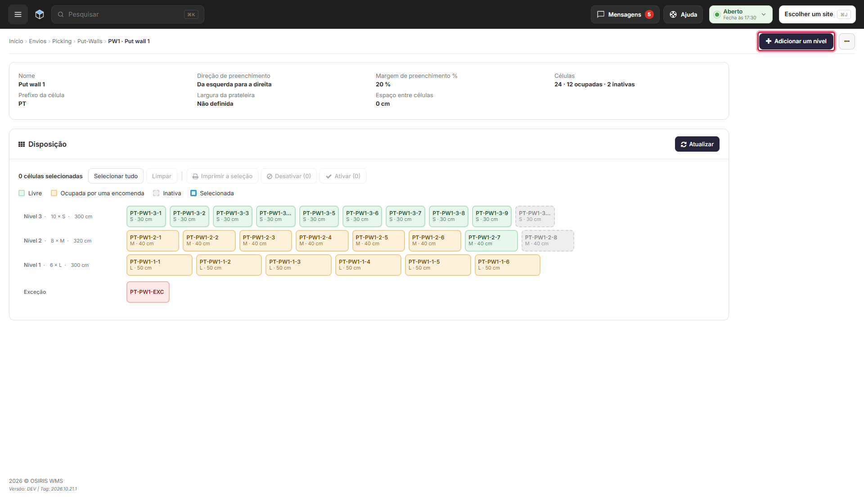Image resolution: width=864 pixels, height=504 pixels.
Task: Go to Picking breadcrumb
Action: click(62, 41)
